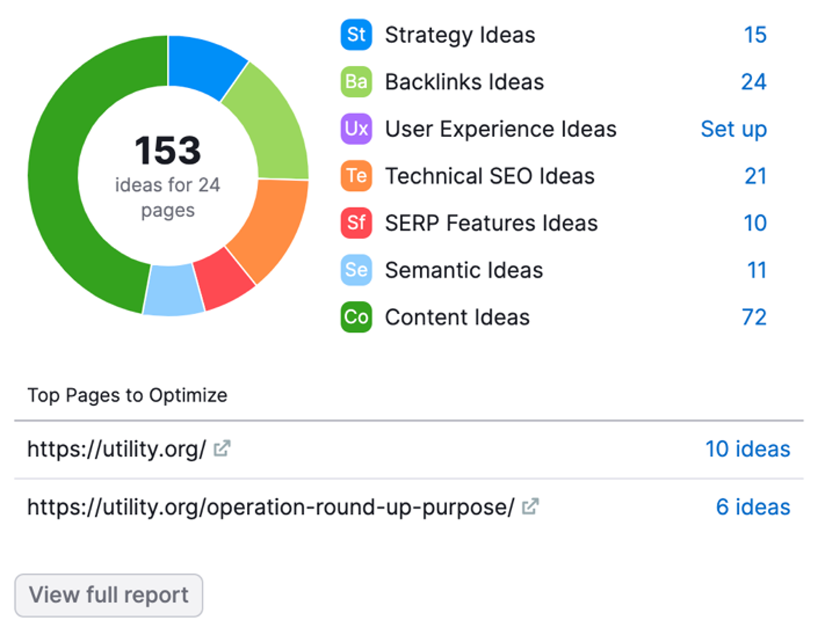Open external link icon for operation-round-up-purpose page
Image resolution: width=828 pixels, height=644 pixels.
coord(530,507)
